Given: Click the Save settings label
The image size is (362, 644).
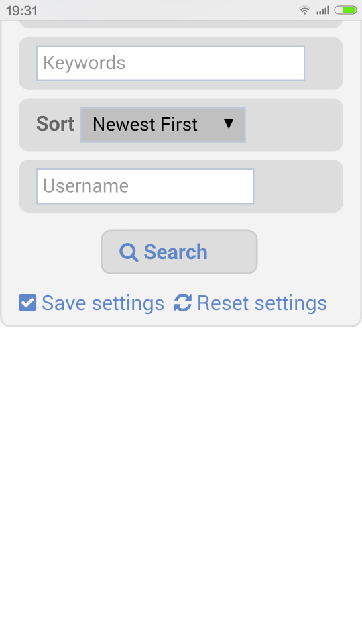Looking at the screenshot, I should (103, 303).
